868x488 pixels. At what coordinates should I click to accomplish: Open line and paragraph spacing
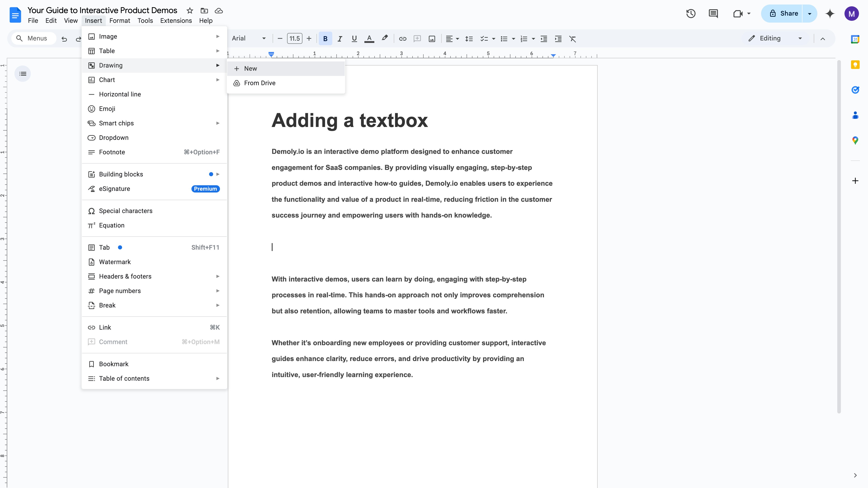tap(469, 39)
